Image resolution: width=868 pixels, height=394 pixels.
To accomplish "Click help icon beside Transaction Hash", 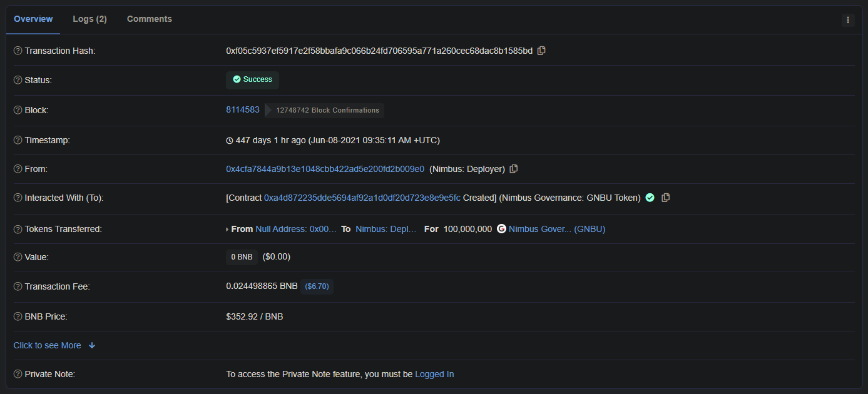I will (18, 51).
